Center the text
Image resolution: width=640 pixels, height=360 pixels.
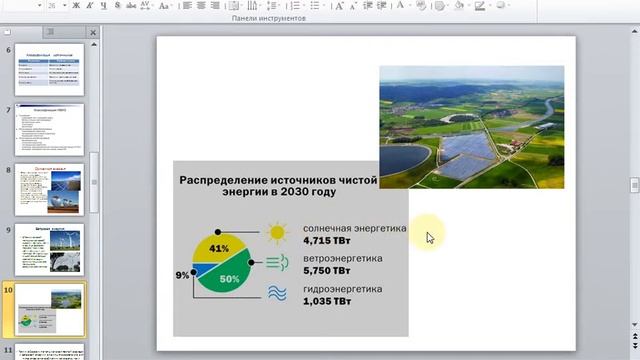[201, 5]
